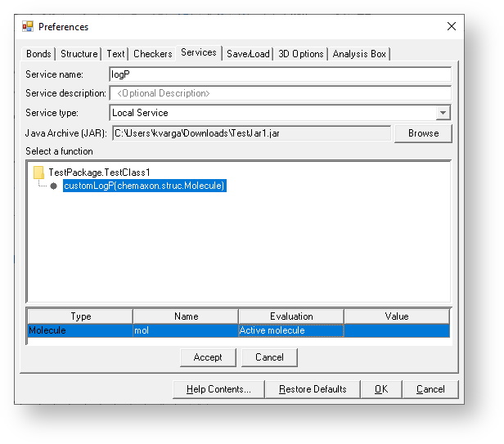
Task: Click the Service name input field
Action: click(280, 74)
